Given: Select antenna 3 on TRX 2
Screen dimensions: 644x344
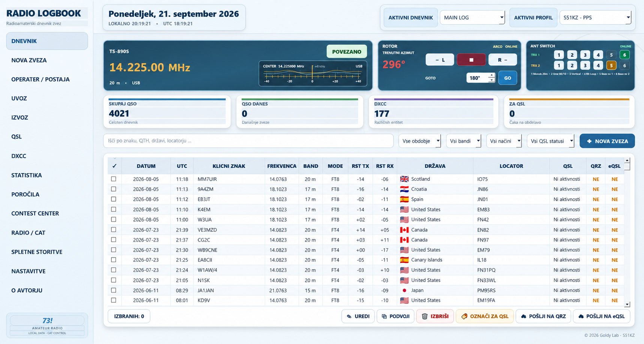Looking at the screenshot, I should pos(585,65).
